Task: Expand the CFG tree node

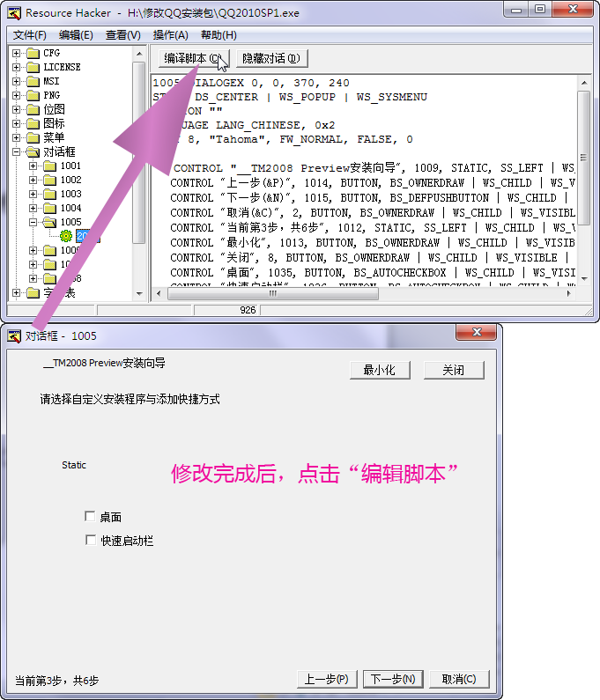Action: [x=16, y=53]
